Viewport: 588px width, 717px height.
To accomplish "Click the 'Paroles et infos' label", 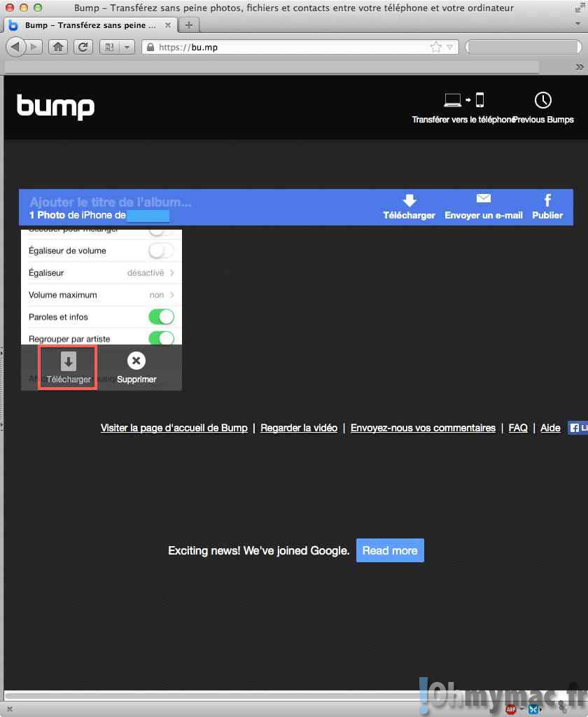I will 58,317.
